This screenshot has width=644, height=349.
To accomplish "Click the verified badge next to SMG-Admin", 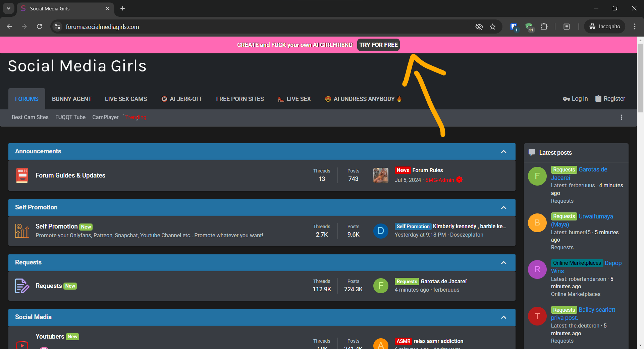I will click(x=459, y=180).
